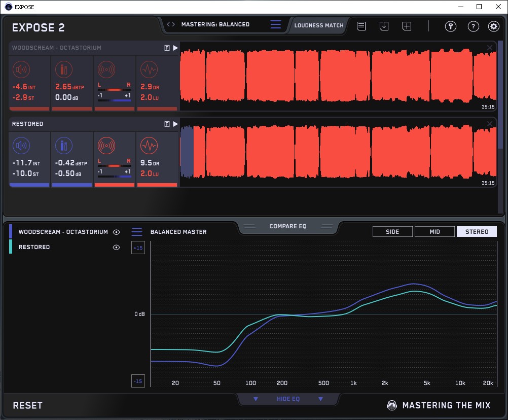Click the export/download report icon

coord(384,26)
